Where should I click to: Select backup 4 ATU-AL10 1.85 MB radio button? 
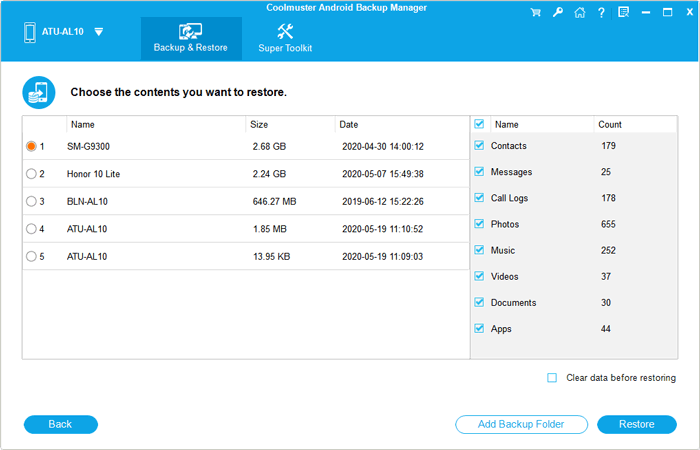pos(31,229)
